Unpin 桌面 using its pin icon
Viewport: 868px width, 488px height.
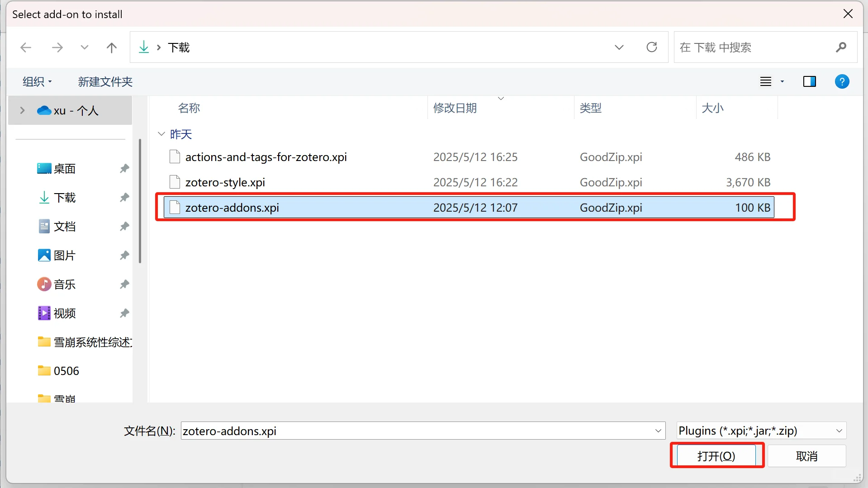point(124,169)
